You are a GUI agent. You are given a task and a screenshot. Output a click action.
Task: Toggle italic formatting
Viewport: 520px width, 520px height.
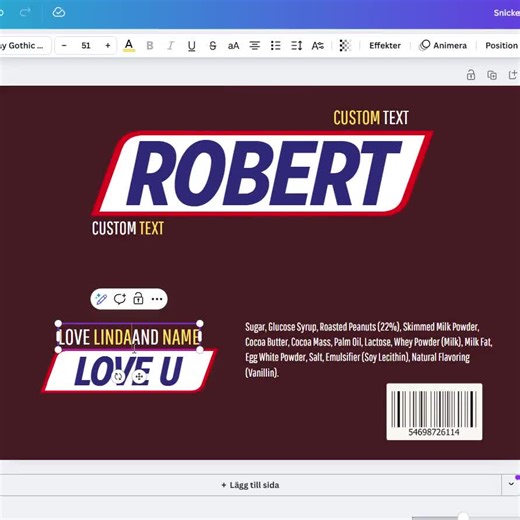click(171, 45)
